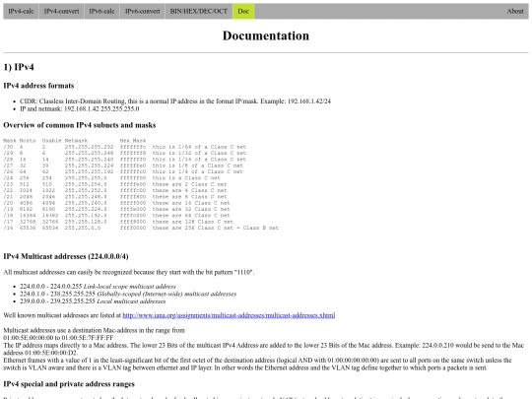Click the Documentation page title
This screenshot has height=399, width=532.
[266, 35]
